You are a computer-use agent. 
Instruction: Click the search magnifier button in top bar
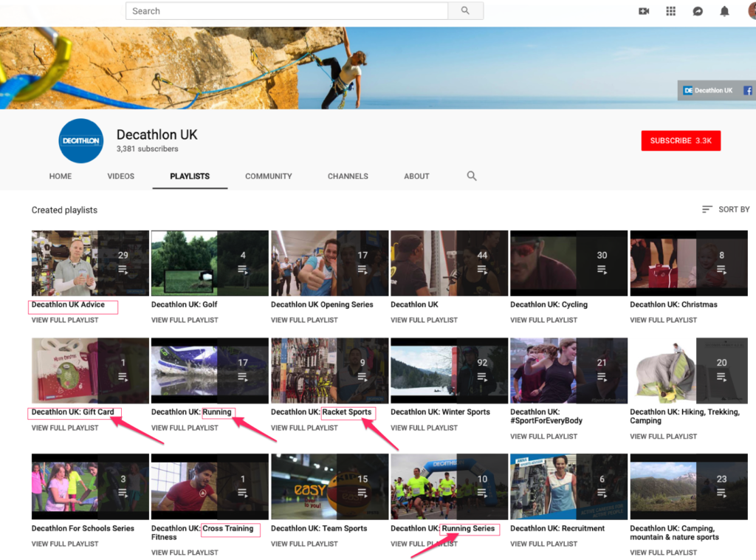point(465,10)
